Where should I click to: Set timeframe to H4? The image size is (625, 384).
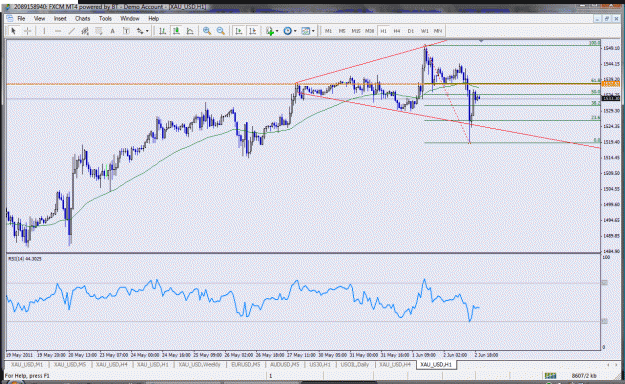pyautogui.click(x=397, y=31)
